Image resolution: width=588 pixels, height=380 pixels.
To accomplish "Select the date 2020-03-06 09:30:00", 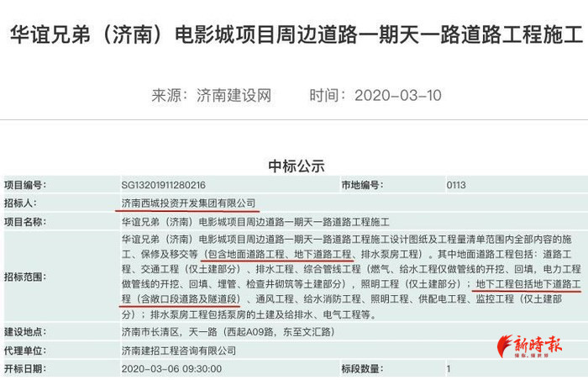I will point(171,369).
